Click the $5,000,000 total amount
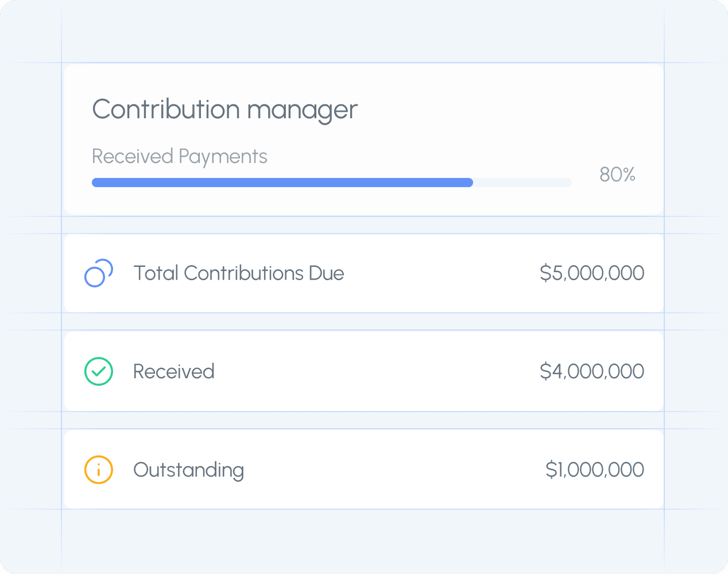The image size is (728, 574). coord(592,273)
